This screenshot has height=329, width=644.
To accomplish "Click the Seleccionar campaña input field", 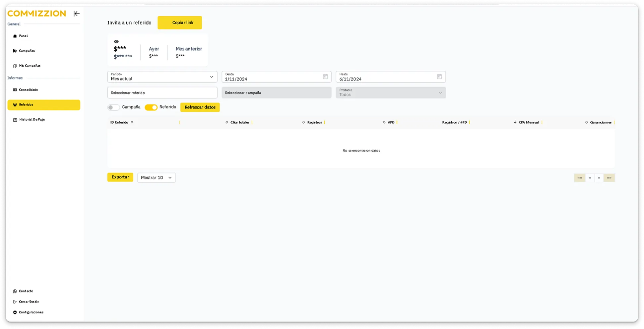I will (x=277, y=93).
